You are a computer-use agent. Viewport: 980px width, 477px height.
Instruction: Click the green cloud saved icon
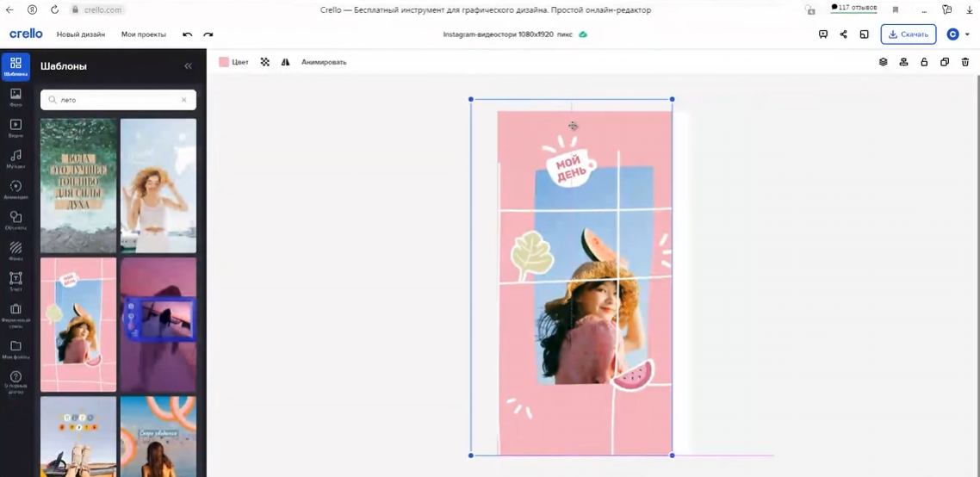click(x=582, y=34)
